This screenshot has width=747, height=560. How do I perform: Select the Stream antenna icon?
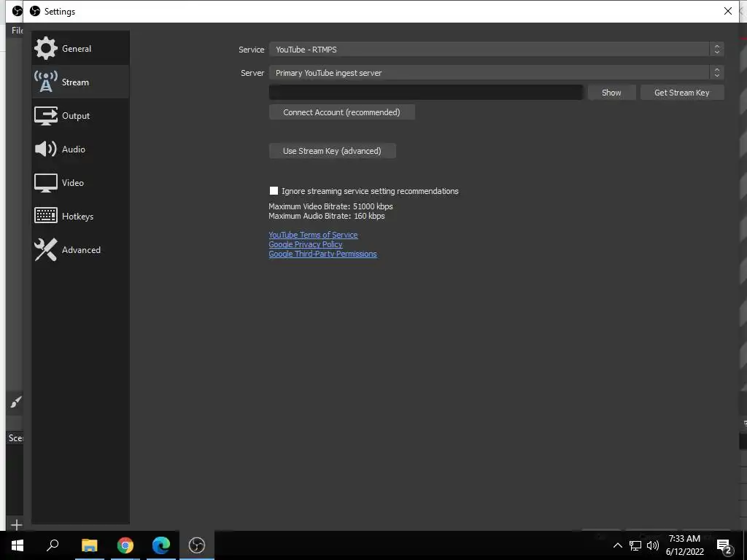(x=46, y=82)
